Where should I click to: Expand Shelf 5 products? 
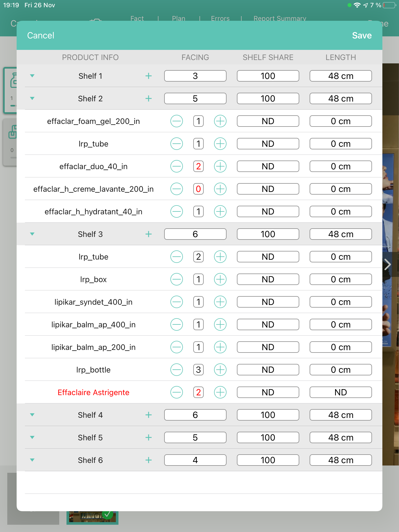click(x=32, y=438)
